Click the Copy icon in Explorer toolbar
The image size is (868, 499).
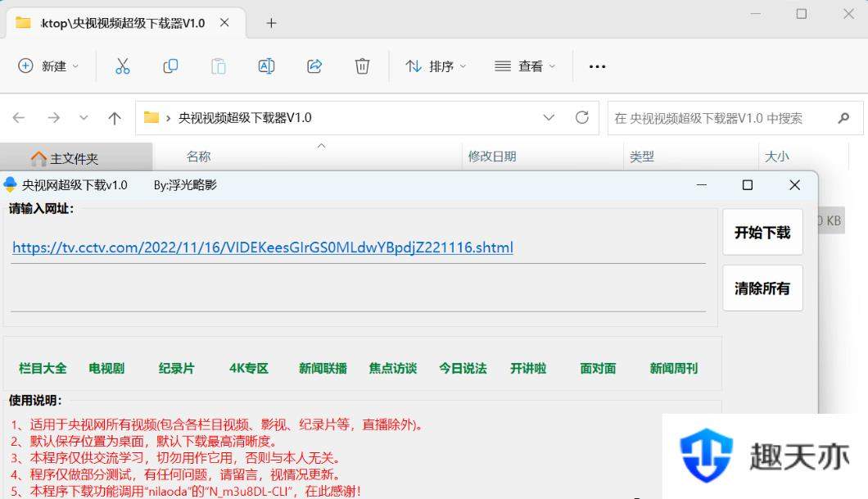click(170, 66)
